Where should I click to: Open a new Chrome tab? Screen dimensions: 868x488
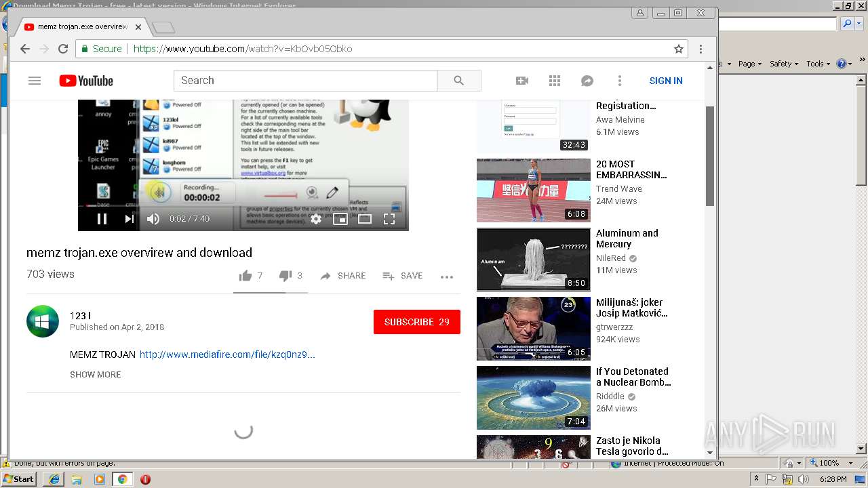click(163, 28)
